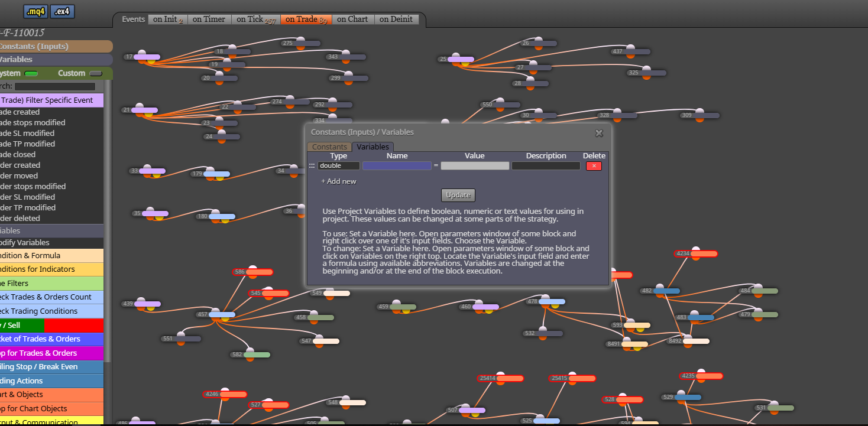
Task: Select block 17 on the canvas
Action: click(x=142, y=57)
